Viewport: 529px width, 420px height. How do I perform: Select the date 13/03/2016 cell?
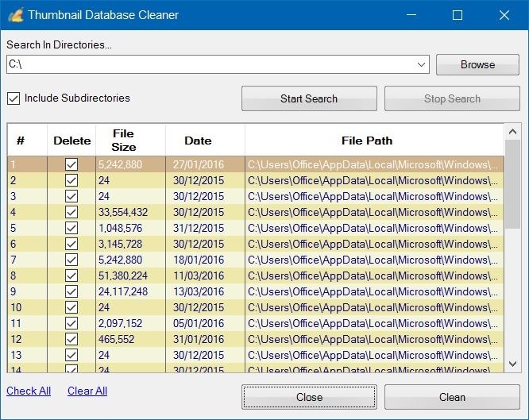tap(205, 291)
